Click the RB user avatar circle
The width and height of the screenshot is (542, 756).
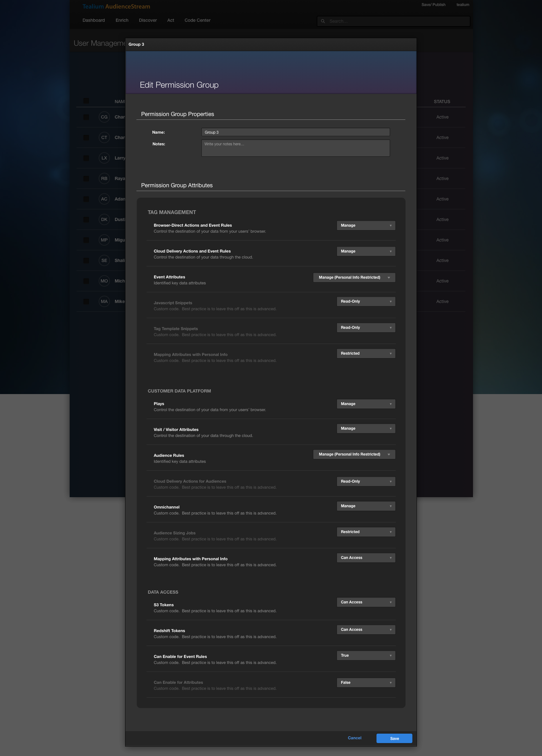tap(104, 178)
